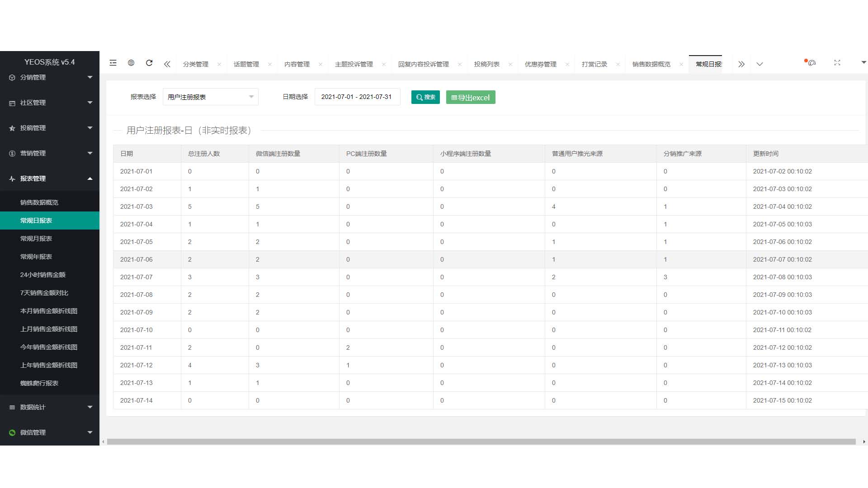Close the 回复内容投诉管理 tab
The width and height of the screenshot is (868, 488).
point(460,64)
